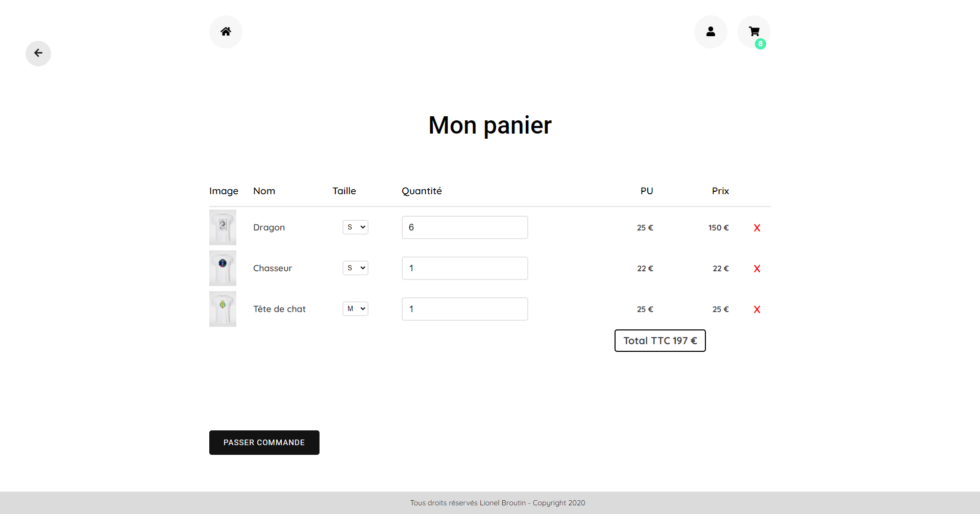Image resolution: width=980 pixels, height=514 pixels.
Task: Click the Dragon product name
Action: [269, 227]
